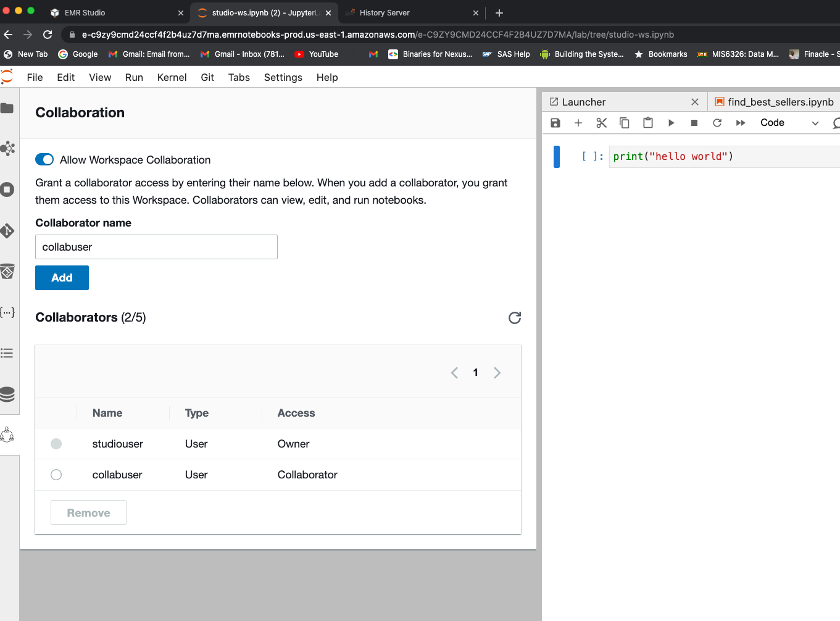Open the database-shaped sidebar icon
The image size is (840, 621).
coord(7,394)
